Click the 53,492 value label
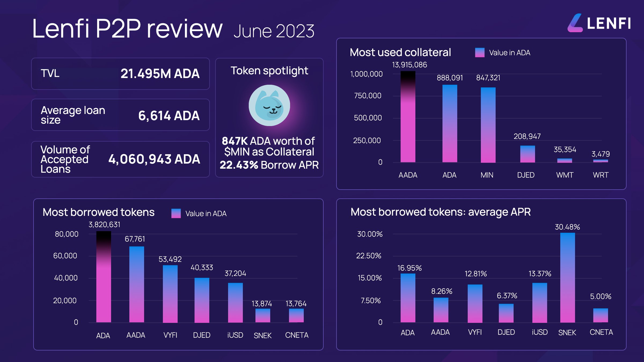This screenshot has width=644, height=362. (x=170, y=259)
